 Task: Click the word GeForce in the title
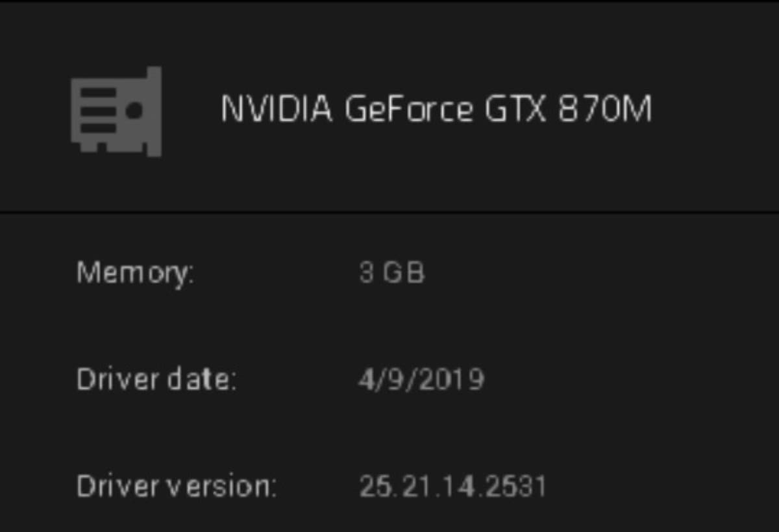(x=409, y=109)
